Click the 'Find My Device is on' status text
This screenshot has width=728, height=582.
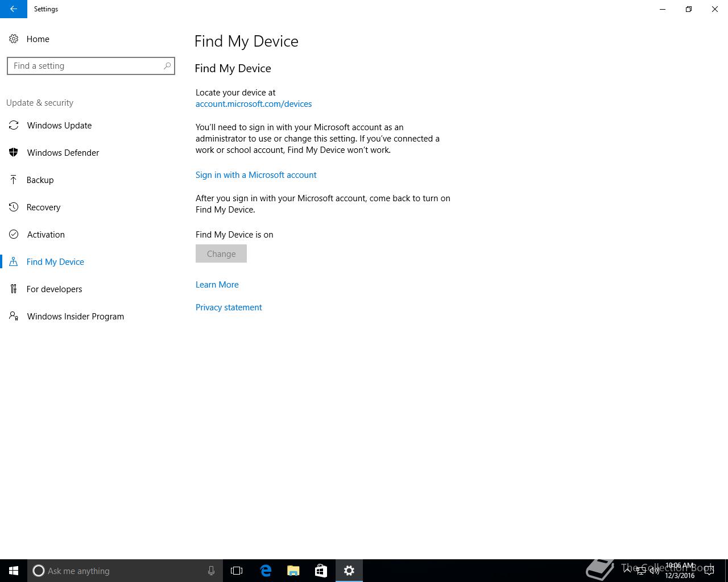[234, 235]
